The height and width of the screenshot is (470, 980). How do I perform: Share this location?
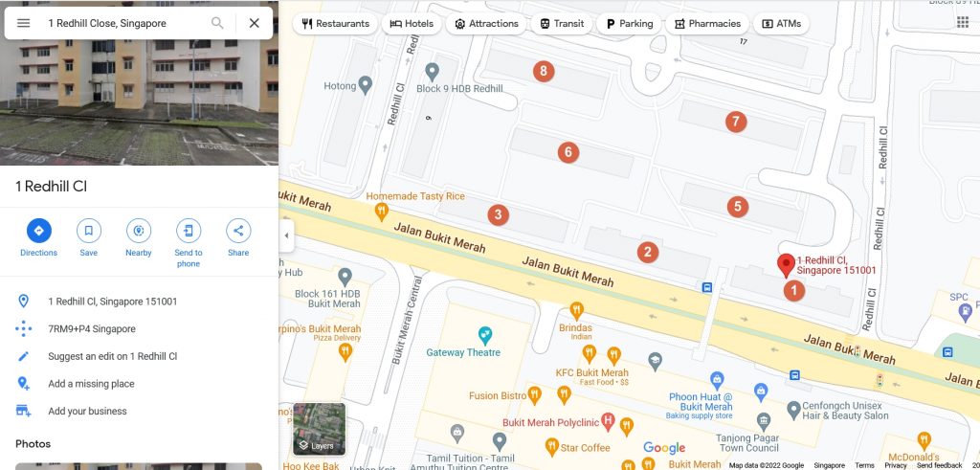pyautogui.click(x=238, y=231)
